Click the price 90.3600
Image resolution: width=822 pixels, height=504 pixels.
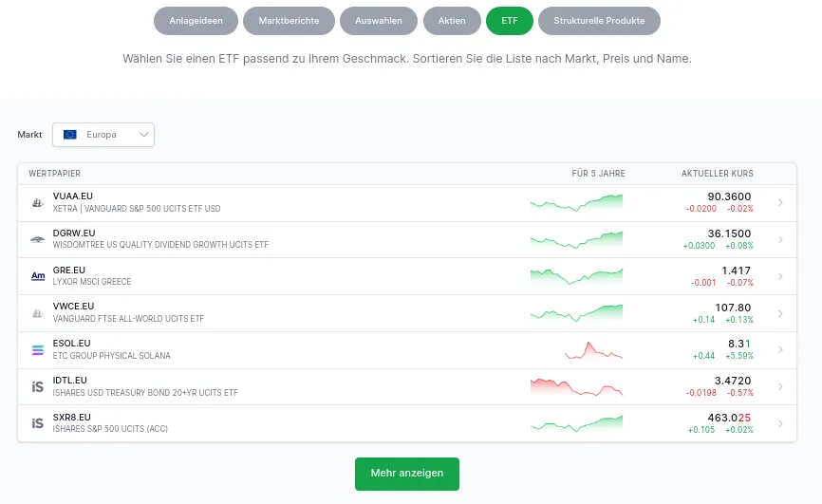click(729, 196)
